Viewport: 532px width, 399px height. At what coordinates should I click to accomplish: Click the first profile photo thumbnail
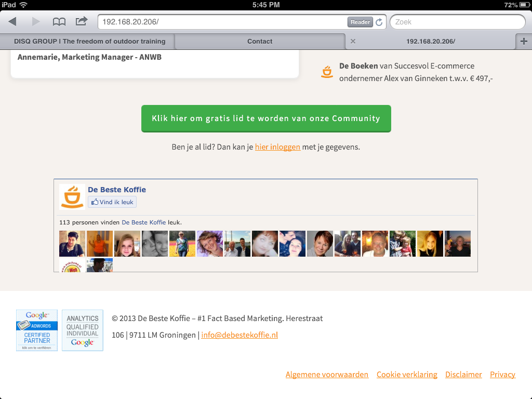[72, 243]
